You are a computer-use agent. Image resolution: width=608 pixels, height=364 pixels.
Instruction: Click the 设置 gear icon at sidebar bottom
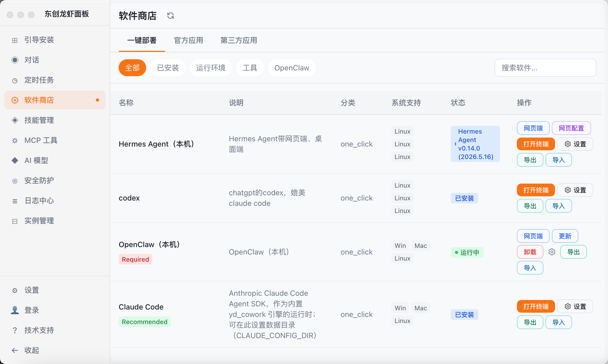click(15, 290)
